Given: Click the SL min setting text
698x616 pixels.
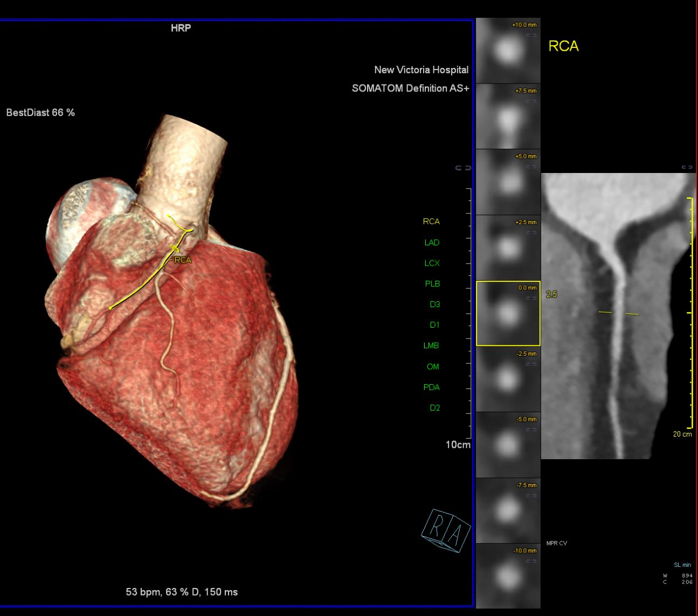Looking at the screenshot, I should 681,564.
